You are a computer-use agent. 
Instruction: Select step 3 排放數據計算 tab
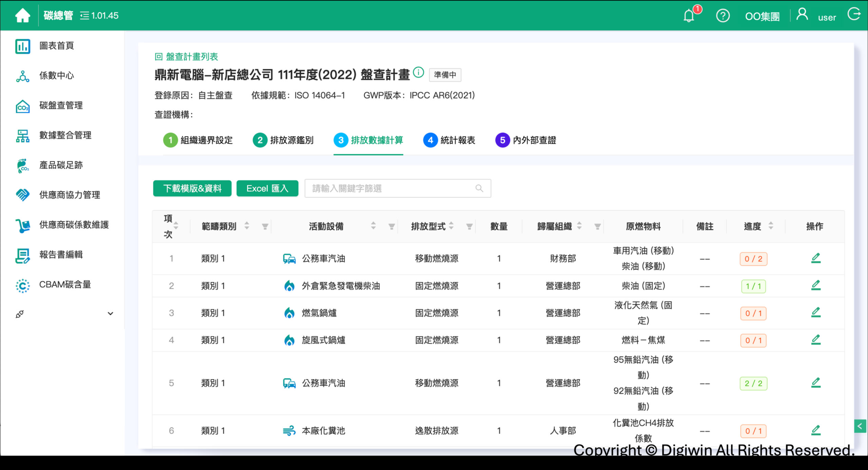point(368,140)
